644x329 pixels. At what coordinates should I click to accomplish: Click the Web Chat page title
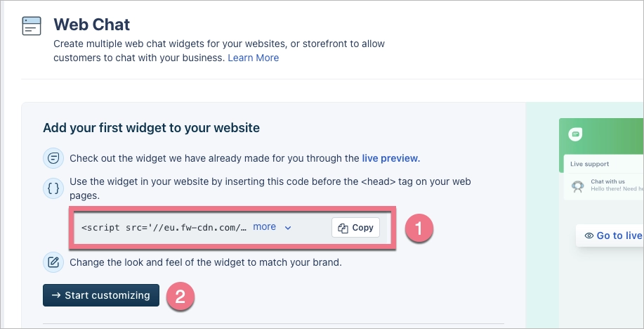(91, 25)
